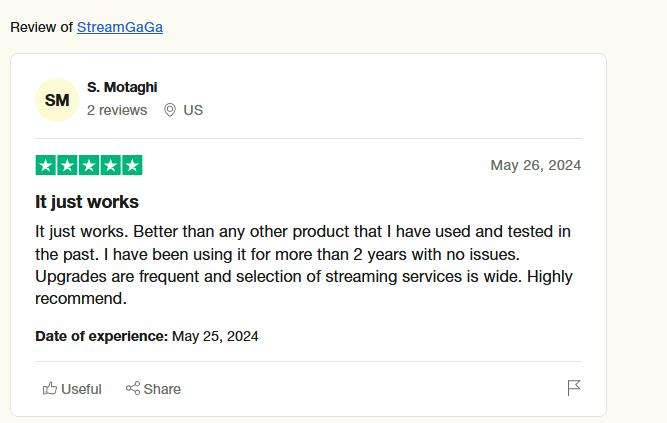Click the May 26, 2024 review date
Screen dimensions: 667x423
[536, 165]
